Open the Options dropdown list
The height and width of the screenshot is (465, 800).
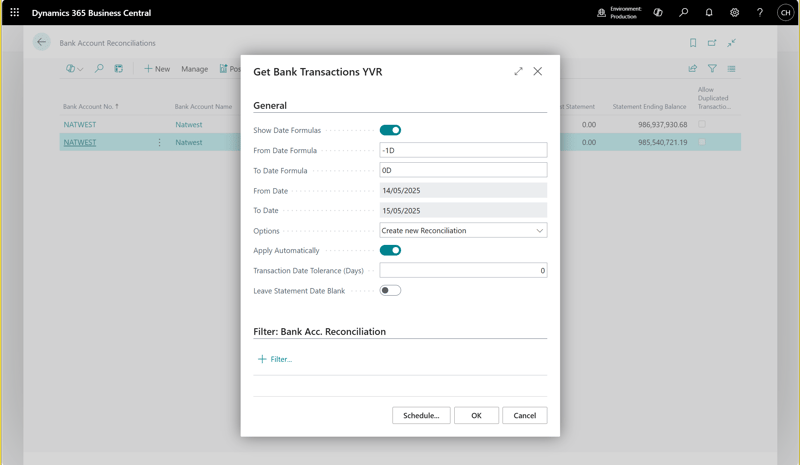point(463,231)
